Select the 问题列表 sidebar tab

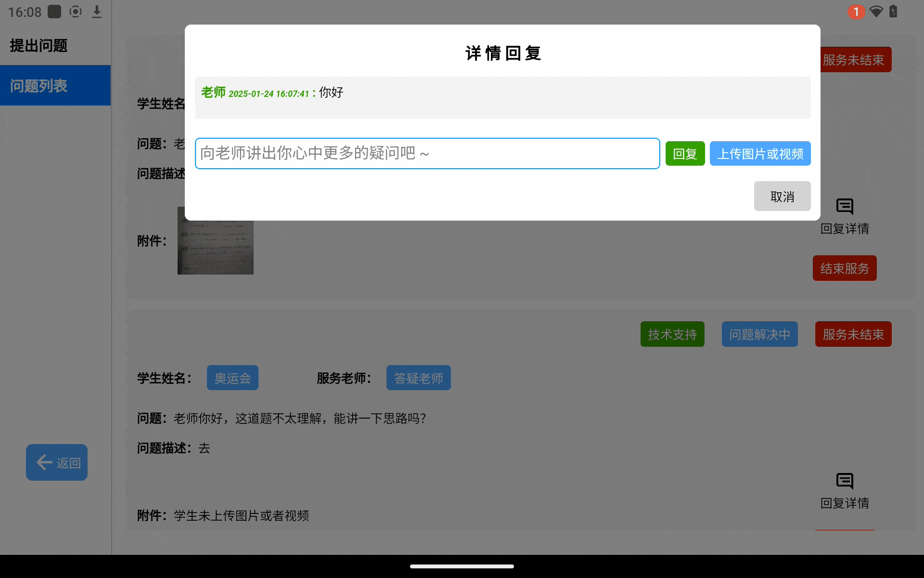[x=39, y=86]
